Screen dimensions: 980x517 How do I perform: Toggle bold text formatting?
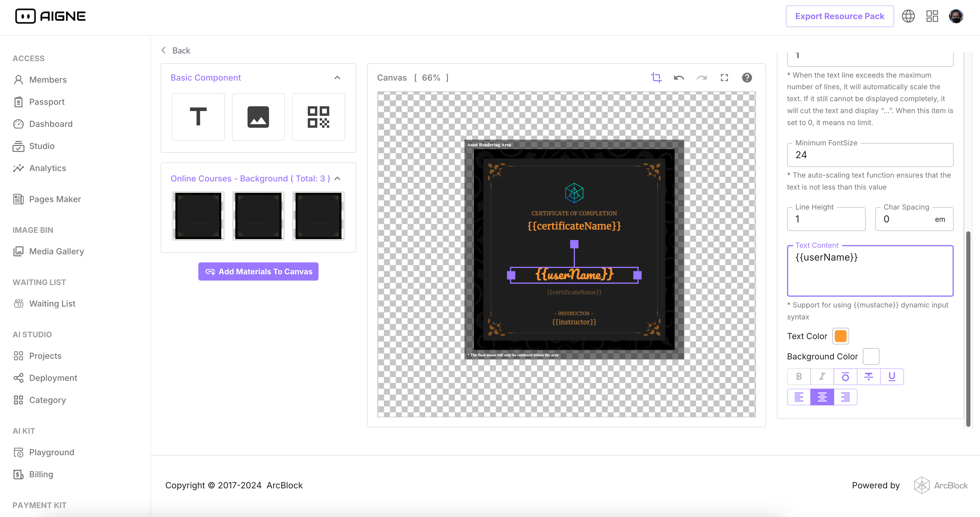799,376
